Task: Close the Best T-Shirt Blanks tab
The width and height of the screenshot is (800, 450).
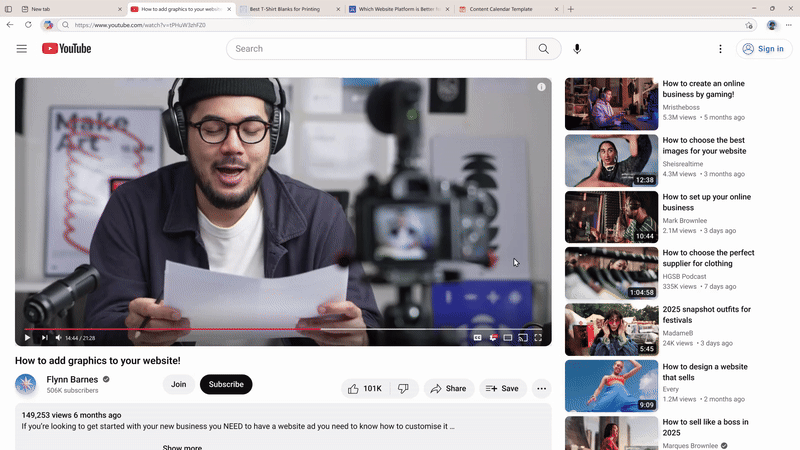Action: [x=338, y=9]
